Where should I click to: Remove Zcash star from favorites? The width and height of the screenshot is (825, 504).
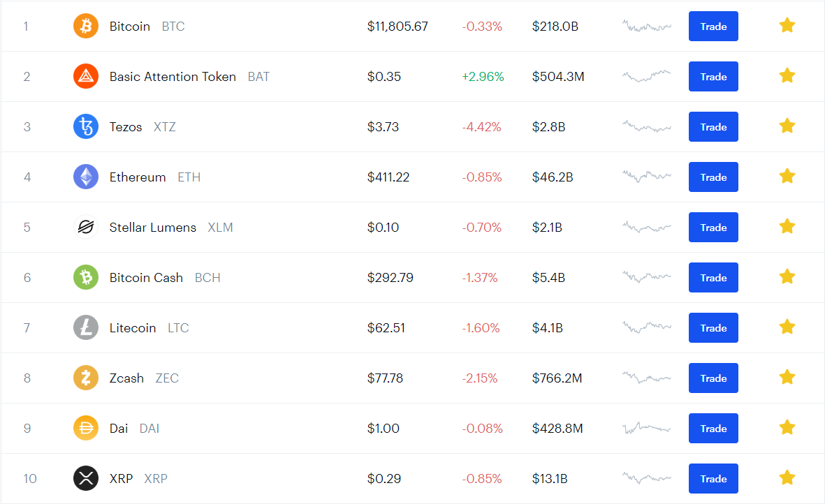[x=787, y=377]
